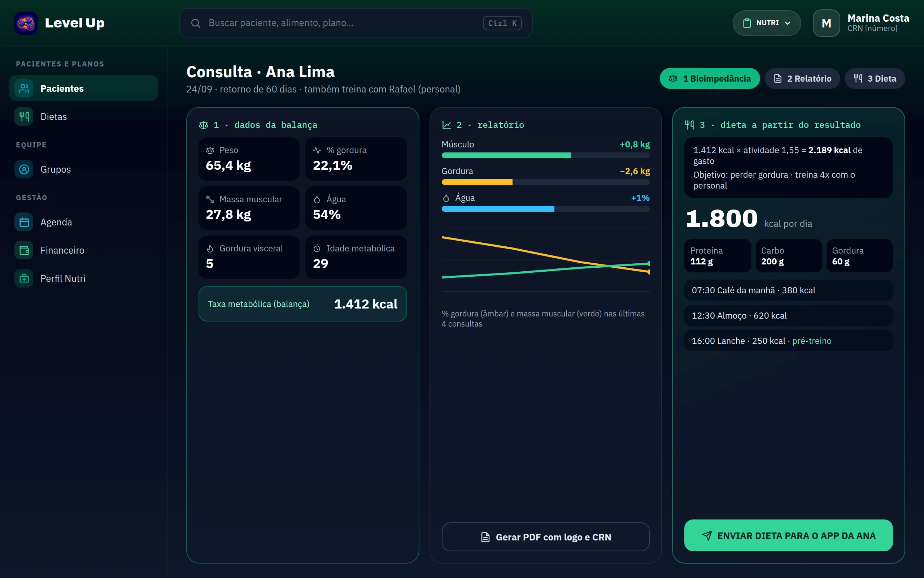The width and height of the screenshot is (924, 578).
Task: Click Enviar dieta para o app da Ana
Action: [x=788, y=535]
